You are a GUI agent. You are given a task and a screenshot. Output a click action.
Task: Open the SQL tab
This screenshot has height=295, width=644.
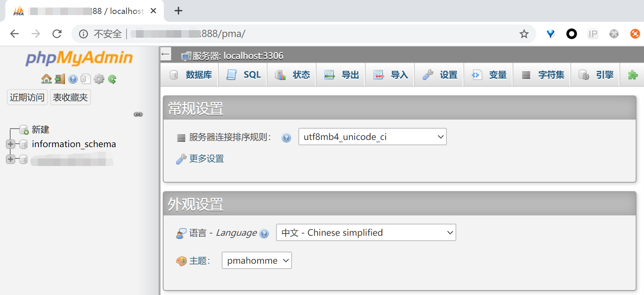pyautogui.click(x=243, y=75)
